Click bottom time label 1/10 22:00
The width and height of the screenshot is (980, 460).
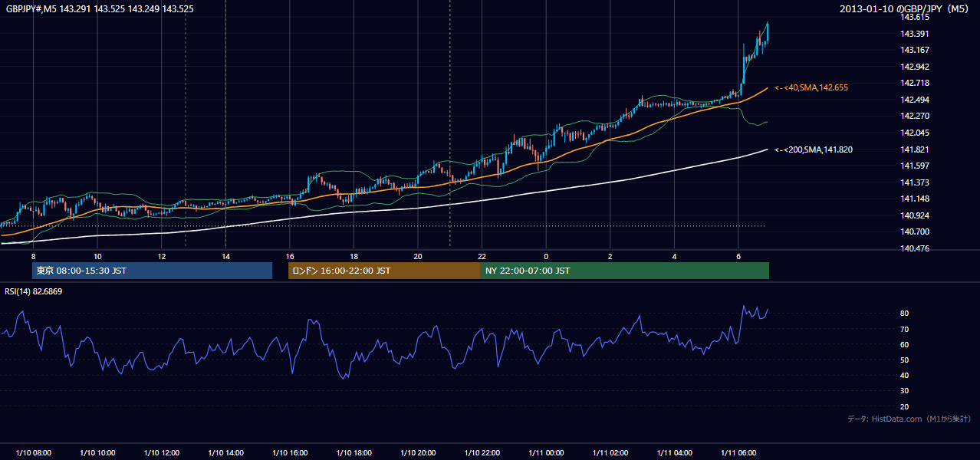(x=482, y=453)
